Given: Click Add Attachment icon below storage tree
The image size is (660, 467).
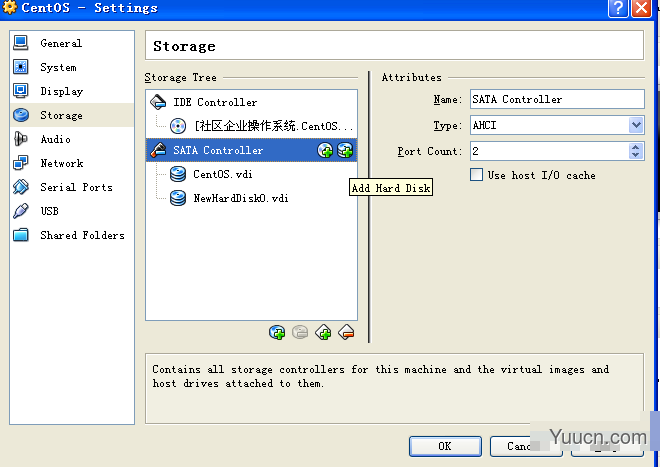Looking at the screenshot, I should pos(277,332).
